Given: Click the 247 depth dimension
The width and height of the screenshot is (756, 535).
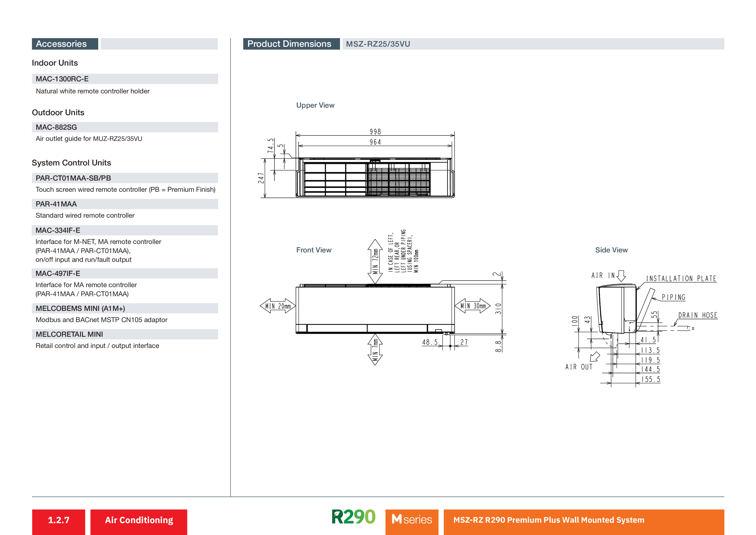Looking at the screenshot, I should pos(261,178).
